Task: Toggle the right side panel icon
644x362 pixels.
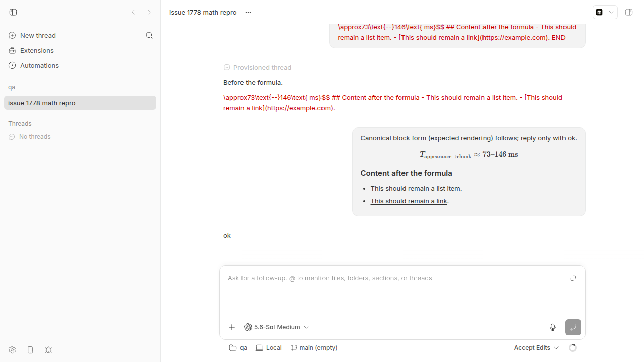Action: (x=629, y=12)
